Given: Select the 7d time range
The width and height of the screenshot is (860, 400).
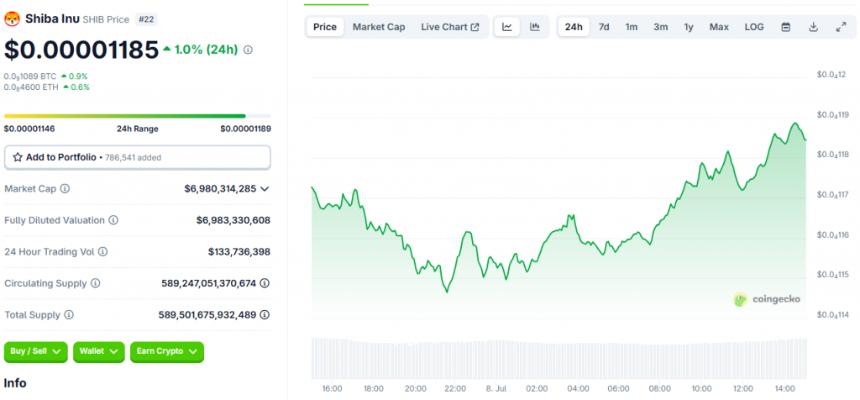Looking at the screenshot, I should 604,27.
